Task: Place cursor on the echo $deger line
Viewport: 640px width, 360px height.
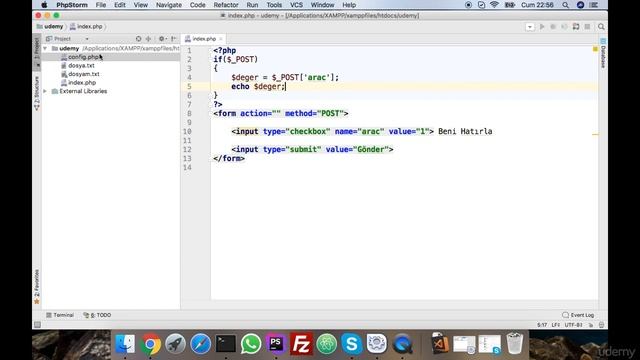Action: click(x=258, y=87)
